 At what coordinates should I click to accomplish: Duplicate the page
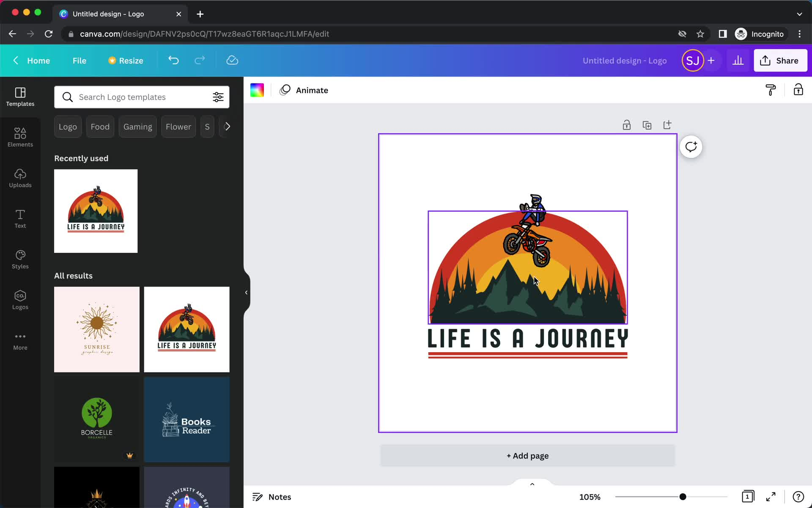[x=647, y=125]
